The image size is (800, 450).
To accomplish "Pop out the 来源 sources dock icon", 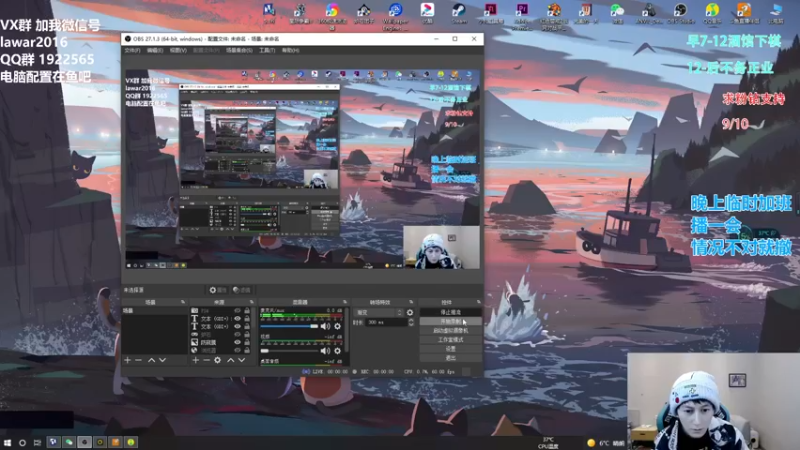I will (x=252, y=302).
